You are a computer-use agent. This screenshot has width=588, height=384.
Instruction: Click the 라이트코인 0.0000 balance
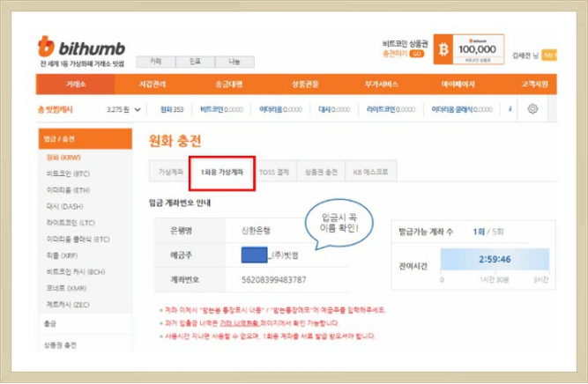[x=391, y=109]
